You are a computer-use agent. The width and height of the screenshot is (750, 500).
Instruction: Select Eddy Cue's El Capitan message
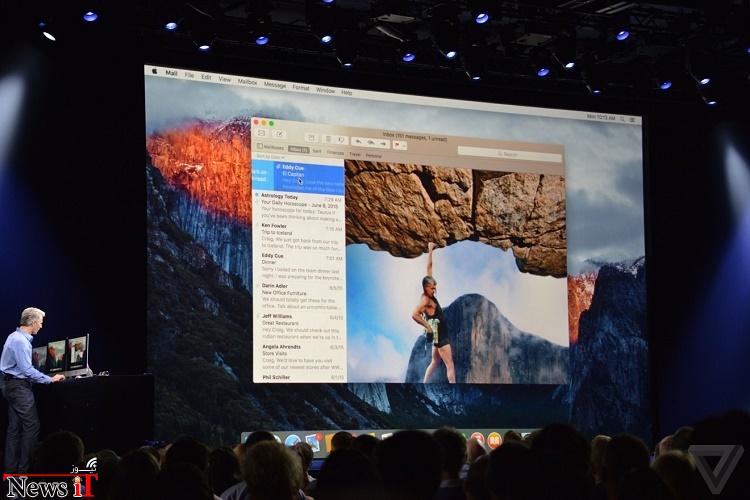pyautogui.click(x=309, y=178)
